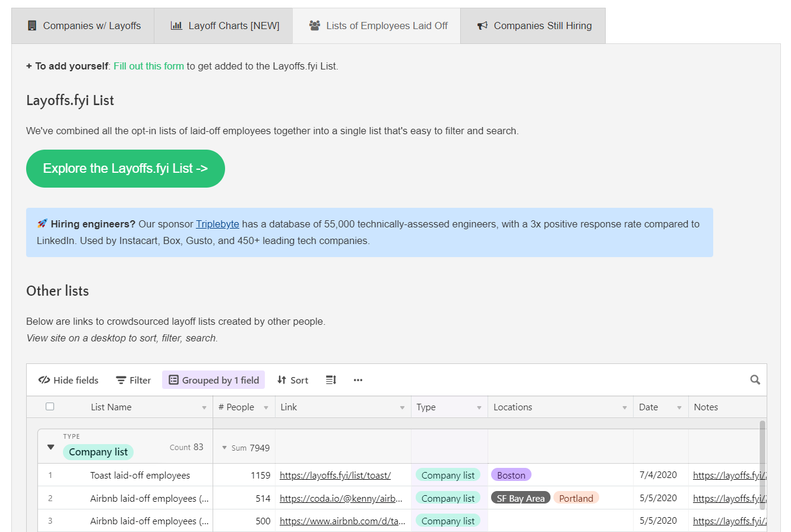
Task: Open the Sort settings
Action: pos(292,380)
